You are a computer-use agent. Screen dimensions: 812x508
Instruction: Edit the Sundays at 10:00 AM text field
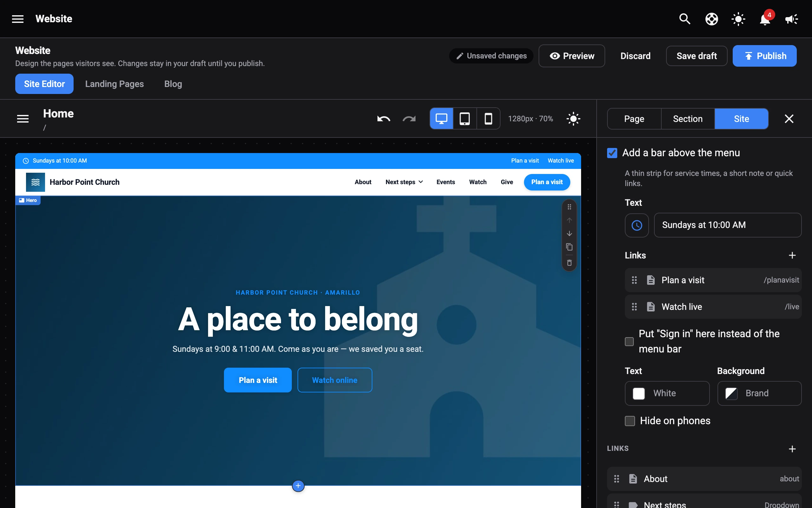tap(727, 225)
